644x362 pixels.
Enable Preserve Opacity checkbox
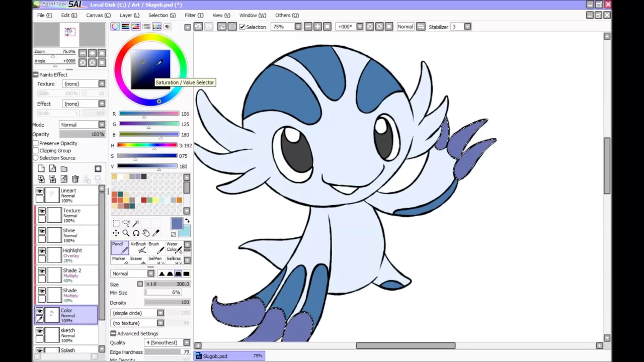36,143
